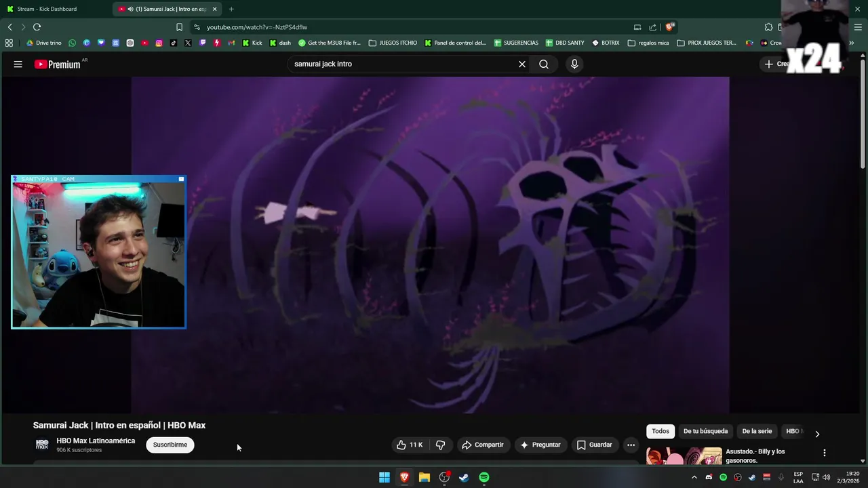Viewport: 868px width, 488px height.
Task: Open the SUGERENCIAS sheet bookmark
Action: [516, 43]
